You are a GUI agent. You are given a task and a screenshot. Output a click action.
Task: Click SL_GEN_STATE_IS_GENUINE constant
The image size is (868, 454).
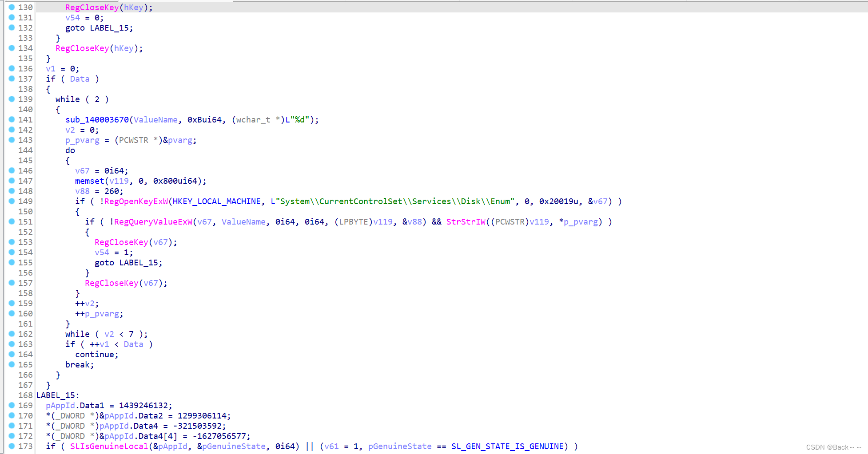(507, 446)
